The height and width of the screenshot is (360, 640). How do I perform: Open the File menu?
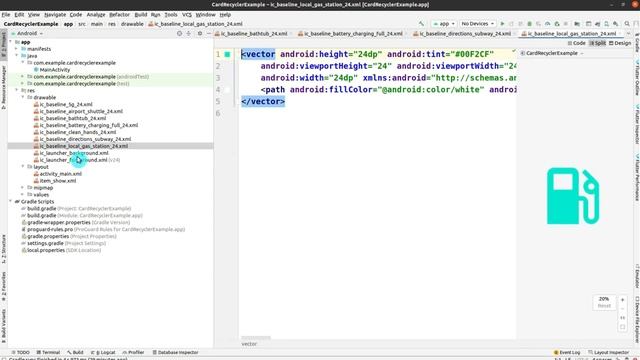click(x=6, y=15)
